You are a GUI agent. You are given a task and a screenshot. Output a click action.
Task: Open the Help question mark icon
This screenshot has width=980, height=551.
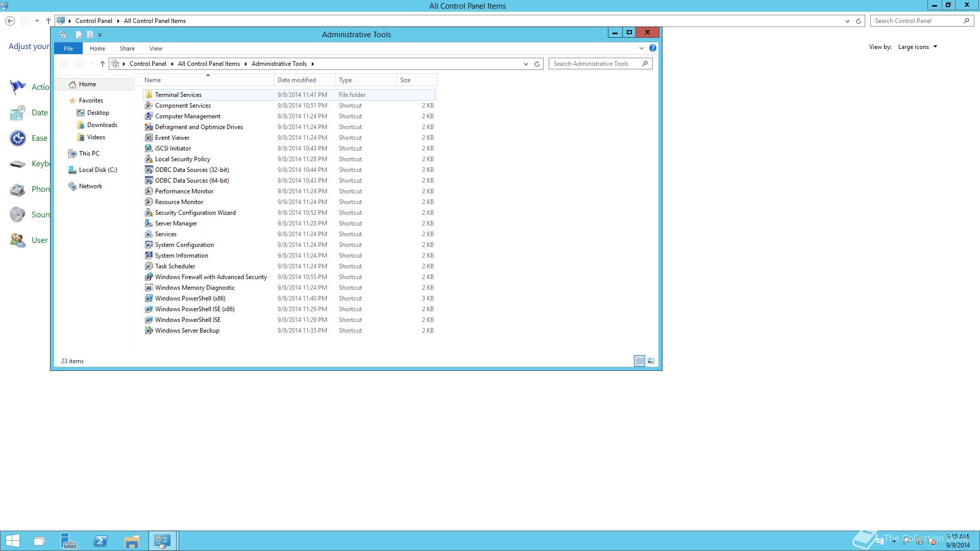pyautogui.click(x=652, y=48)
